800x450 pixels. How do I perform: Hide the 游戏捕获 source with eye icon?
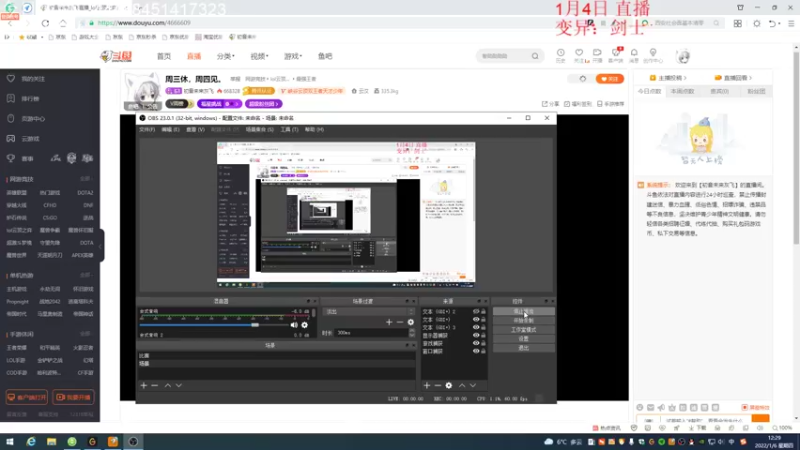(476, 343)
